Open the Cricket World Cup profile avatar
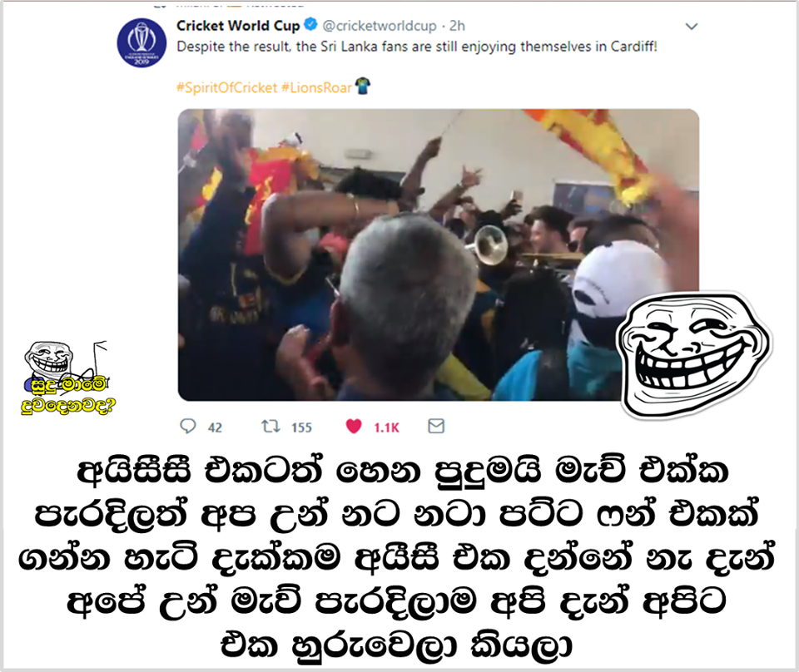The image size is (799, 672). click(141, 43)
